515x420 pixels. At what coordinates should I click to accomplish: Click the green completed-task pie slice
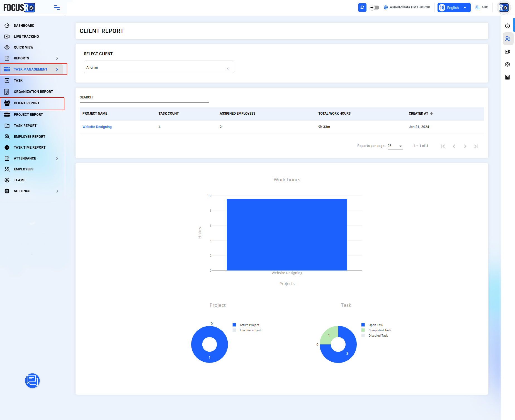(x=329, y=335)
